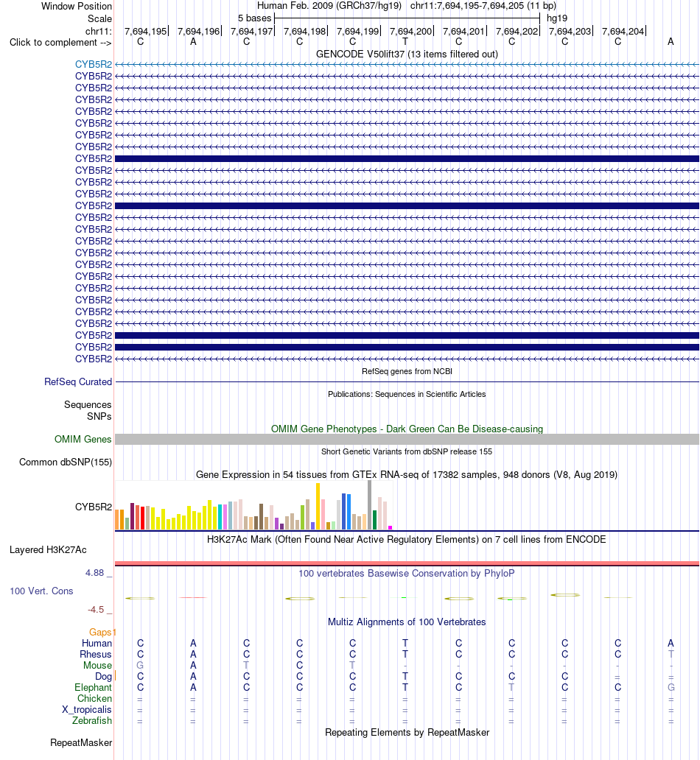This screenshot has height=760, width=700.
Task: Click the red negative mark in PhyloP track
Action: coord(193,598)
